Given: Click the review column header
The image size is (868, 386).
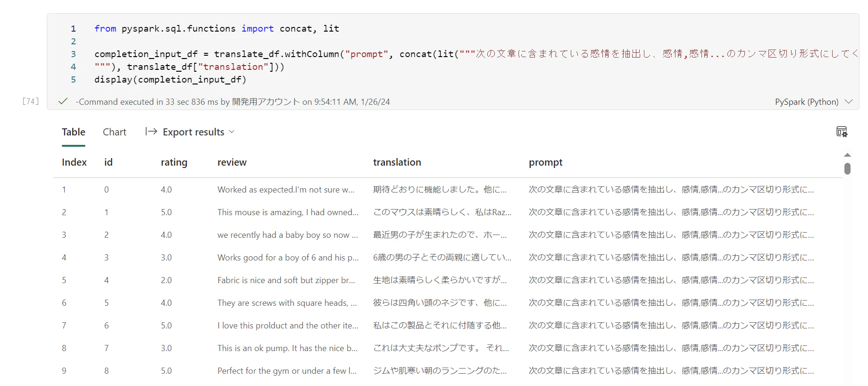Looking at the screenshot, I should 232,162.
